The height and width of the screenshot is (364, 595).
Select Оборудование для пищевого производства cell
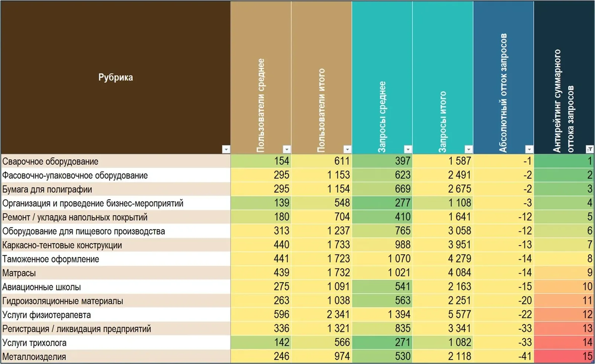pyautogui.click(x=116, y=231)
